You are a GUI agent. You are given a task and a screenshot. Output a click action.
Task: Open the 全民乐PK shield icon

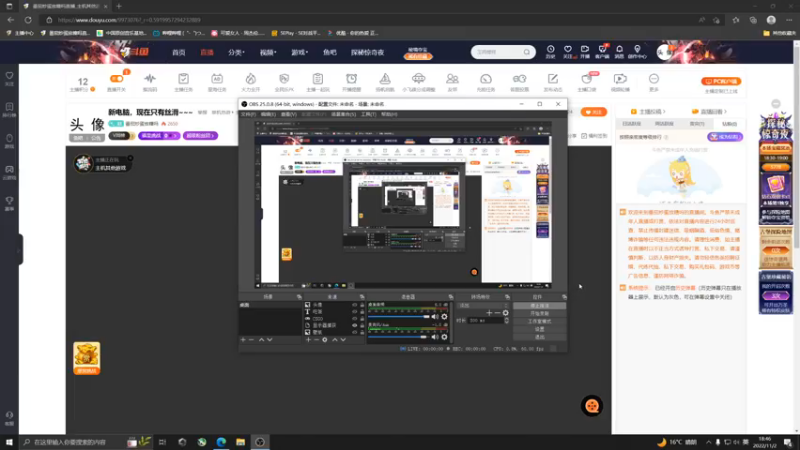284,79
